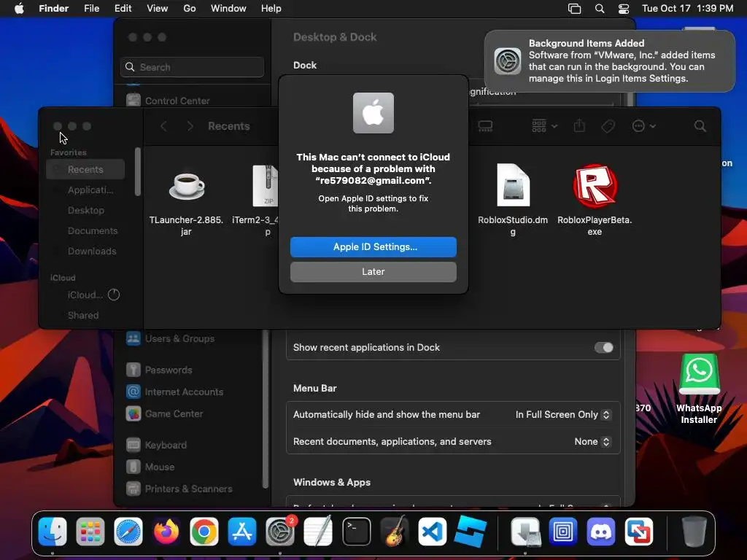The image size is (747, 560).
Task: Open Mouse settings
Action: [150, 467]
